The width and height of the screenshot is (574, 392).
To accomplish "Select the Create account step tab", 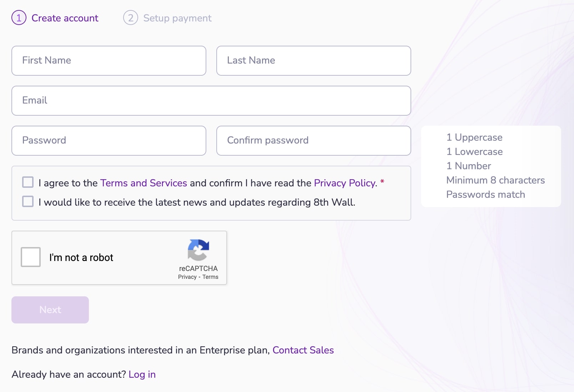I will 55,18.
